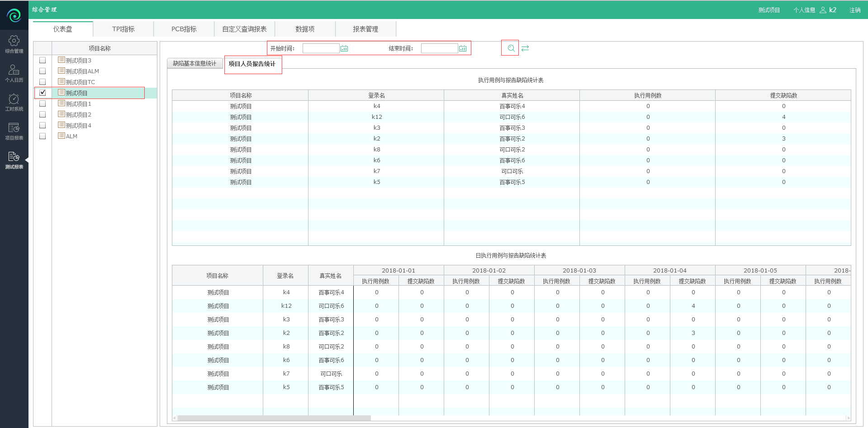Viewport: 868px width, 428px height.
Task: Click the 开始时间 input field
Action: [321, 48]
